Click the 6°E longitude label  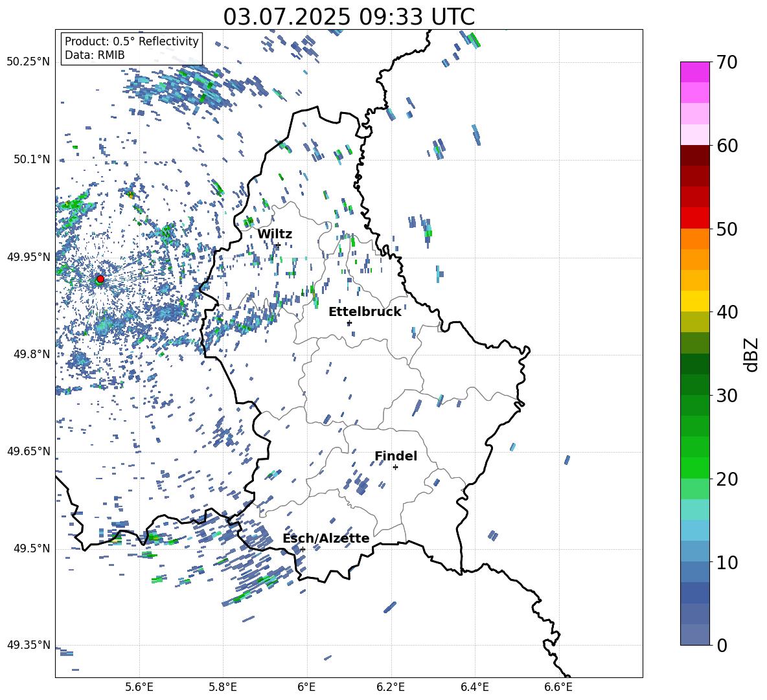[x=306, y=687]
